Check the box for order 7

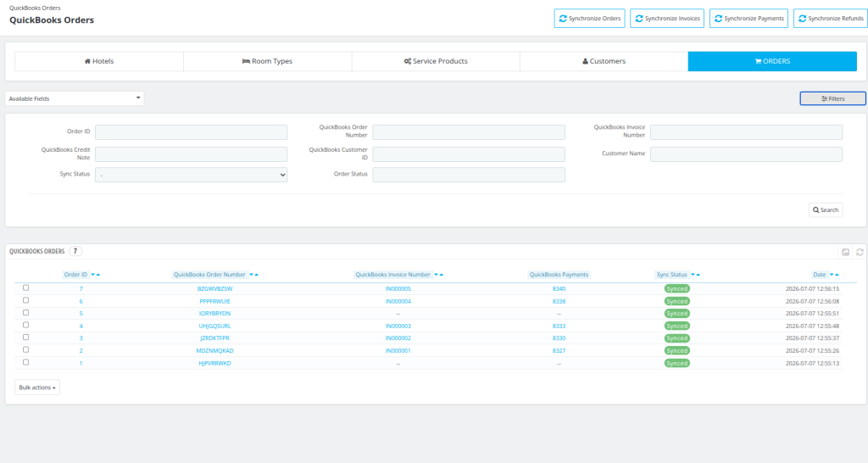(25, 288)
